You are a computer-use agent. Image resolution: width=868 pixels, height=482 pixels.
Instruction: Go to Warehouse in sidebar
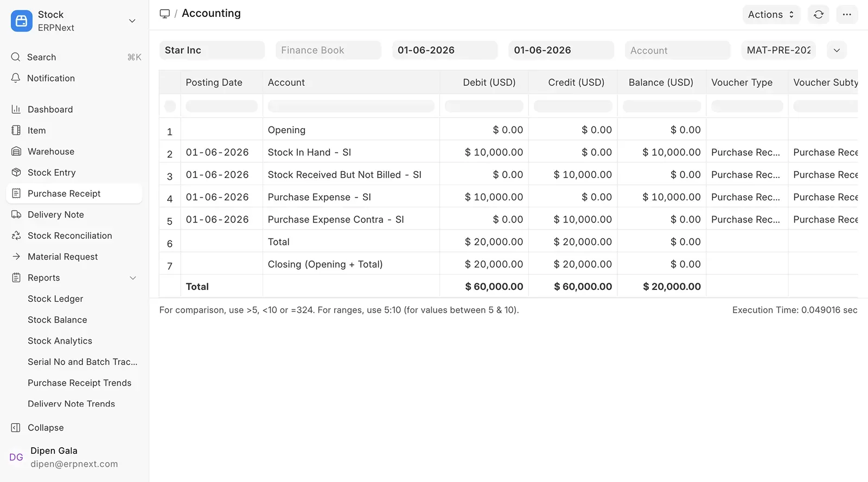(x=50, y=151)
